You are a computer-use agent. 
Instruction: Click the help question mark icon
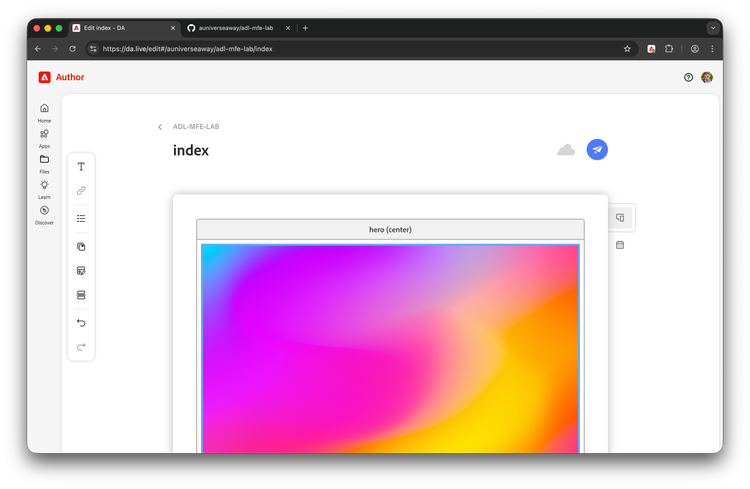[688, 77]
